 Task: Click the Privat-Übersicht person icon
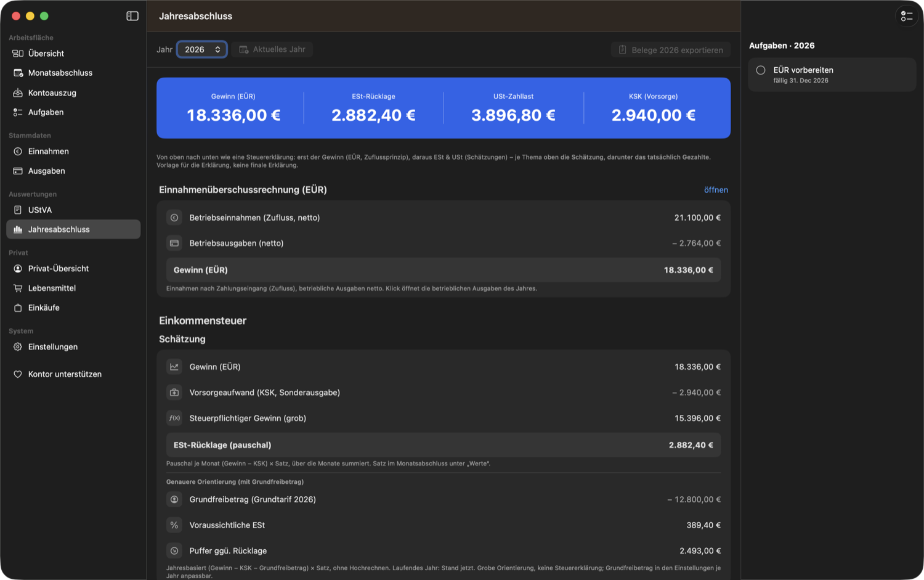18,269
